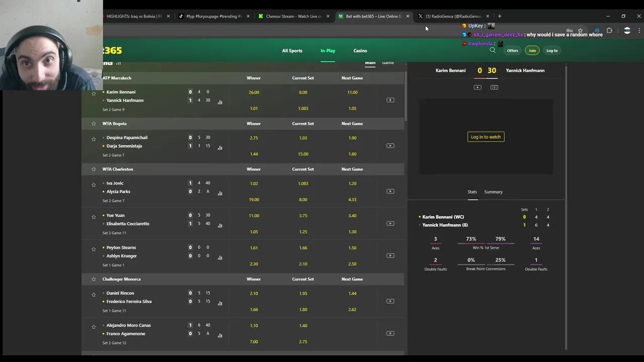
Task: Bet on Semenistaja current set odds 15.00
Action: 303,154
